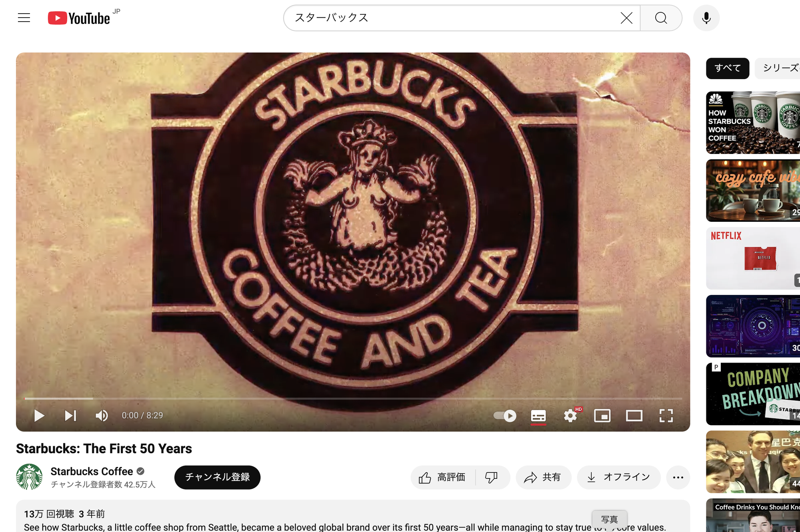Like the video with 高評価

coord(443,477)
